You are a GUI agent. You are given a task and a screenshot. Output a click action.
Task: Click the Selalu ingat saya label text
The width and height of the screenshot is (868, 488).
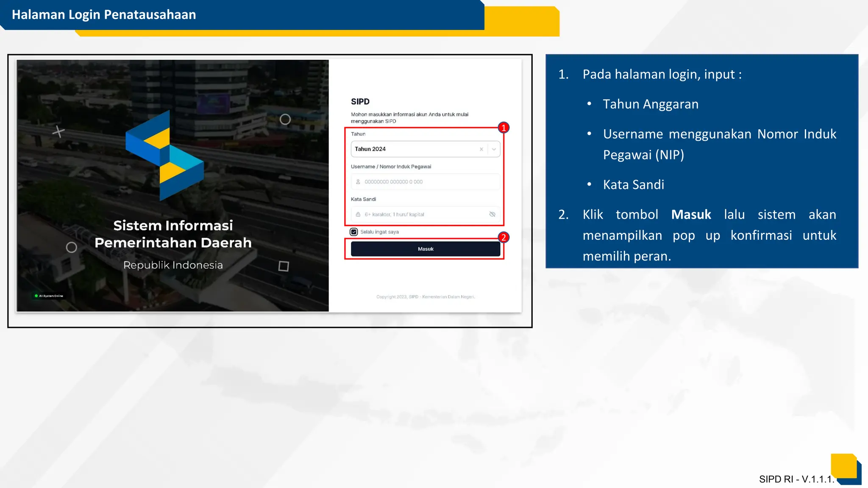(379, 232)
